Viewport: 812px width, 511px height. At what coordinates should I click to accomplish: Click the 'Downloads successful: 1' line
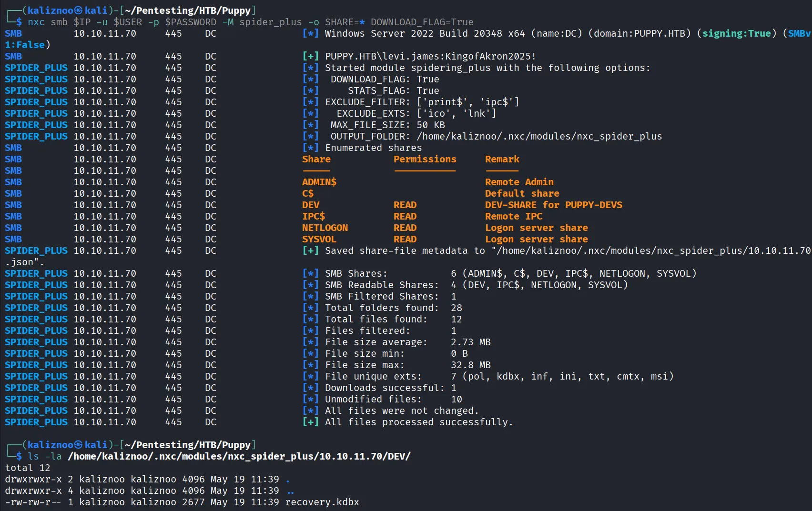391,388
